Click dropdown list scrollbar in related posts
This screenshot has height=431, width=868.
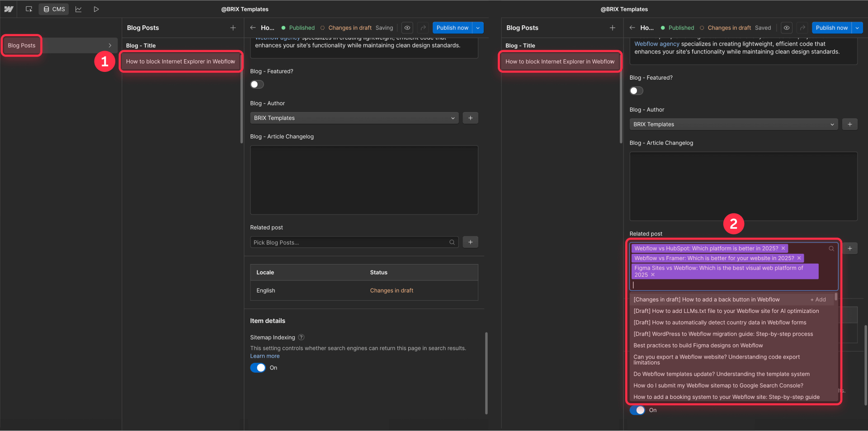836,297
